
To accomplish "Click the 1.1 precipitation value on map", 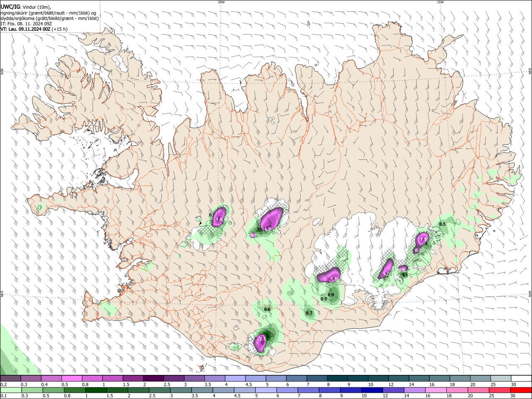I will point(404,275).
